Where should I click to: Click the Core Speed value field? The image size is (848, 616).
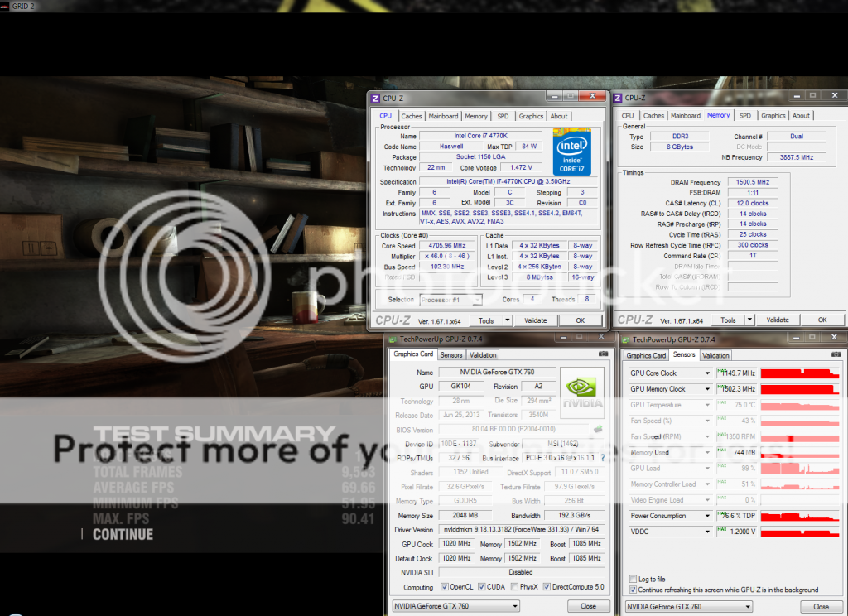pos(448,245)
